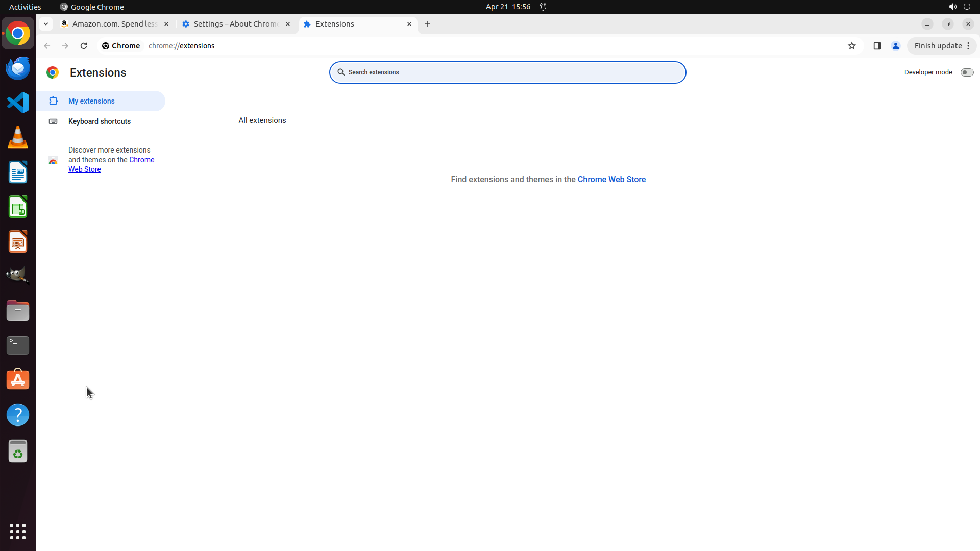Open the system power menu

pos(967,7)
